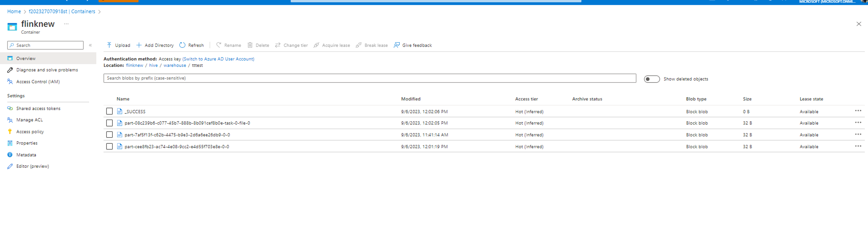Open blob named _SUCCESS
Viewport: 868px width, 235px height.
click(135, 112)
